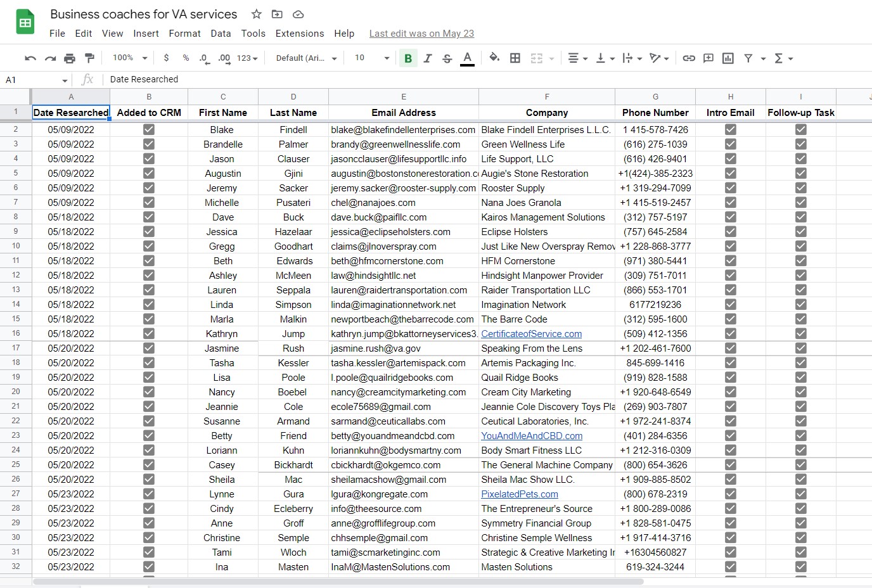Insert a comment
This screenshot has width=872, height=588.
pos(708,58)
